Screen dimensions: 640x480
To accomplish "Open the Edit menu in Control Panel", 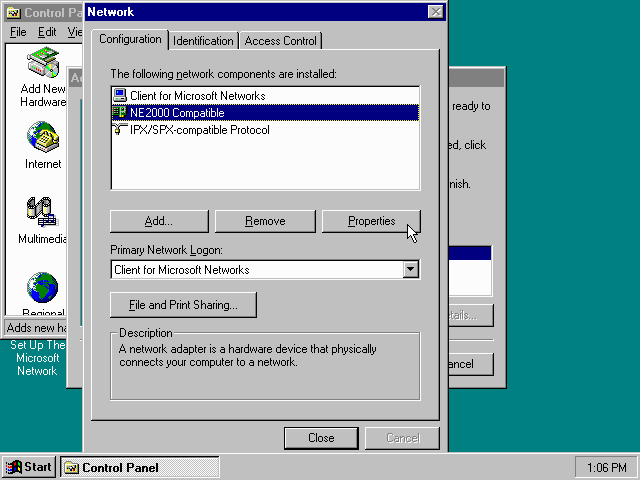I will (47, 32).
